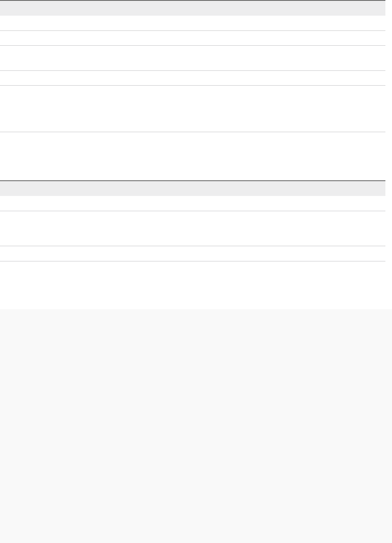Select the fifth tall row of top table

coord(193,109)
